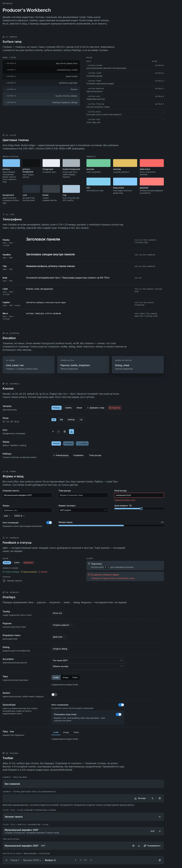Click the 'Открыть dialog' button

(60, 649)
